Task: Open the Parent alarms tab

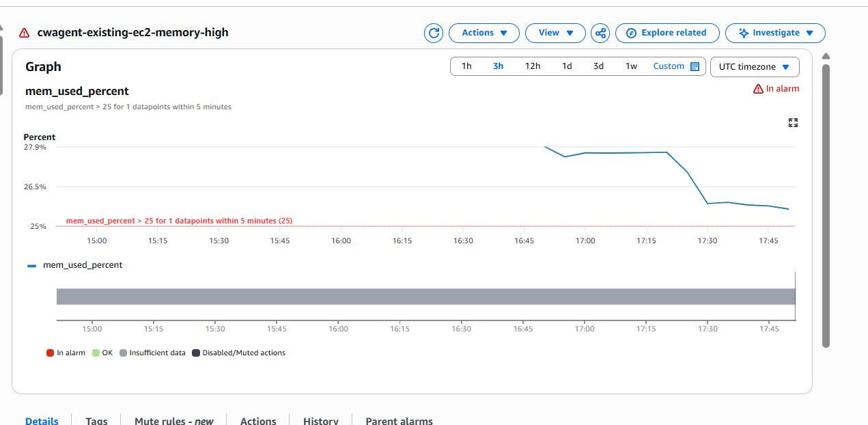Action: (x=399, y=420)
